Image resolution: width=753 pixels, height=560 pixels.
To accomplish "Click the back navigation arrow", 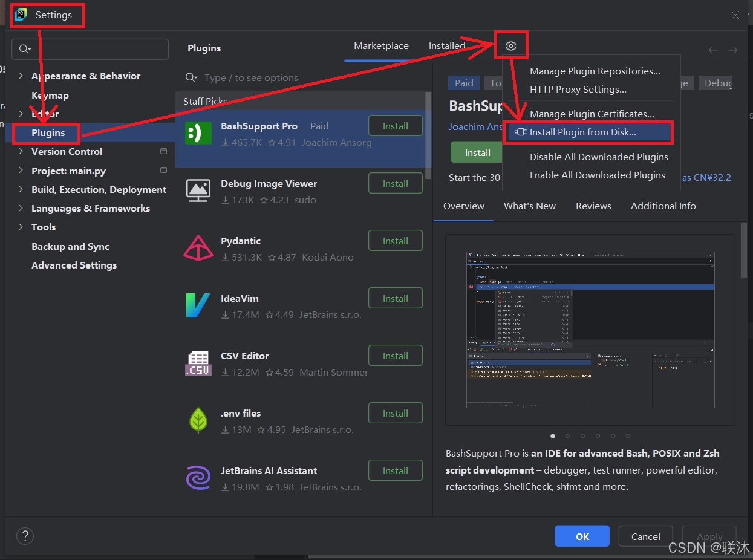I will 713,50.
